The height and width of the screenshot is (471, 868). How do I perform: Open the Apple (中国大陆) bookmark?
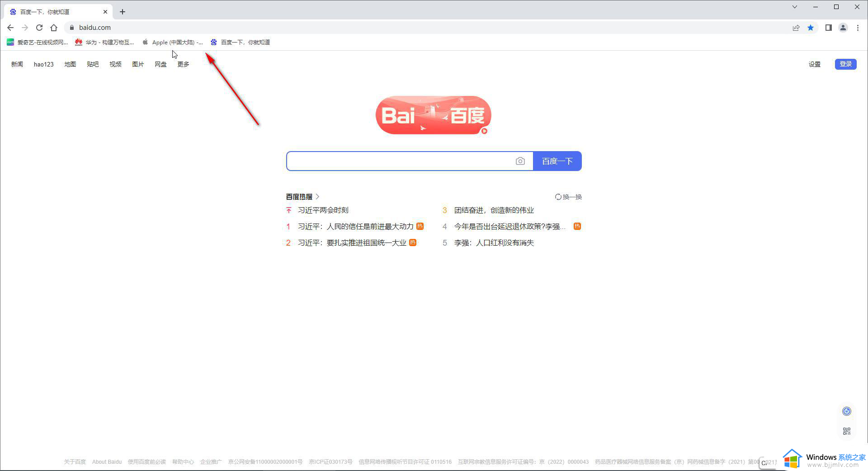(x=173, y=42)
